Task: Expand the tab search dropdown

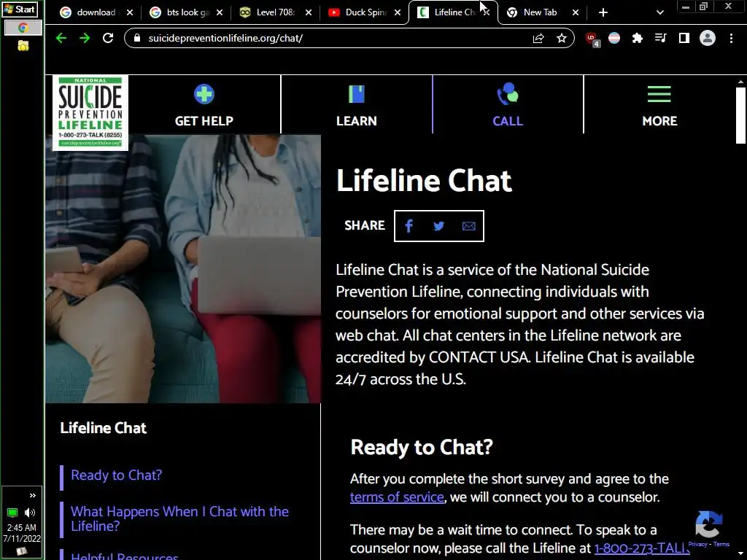Action: 659,12
